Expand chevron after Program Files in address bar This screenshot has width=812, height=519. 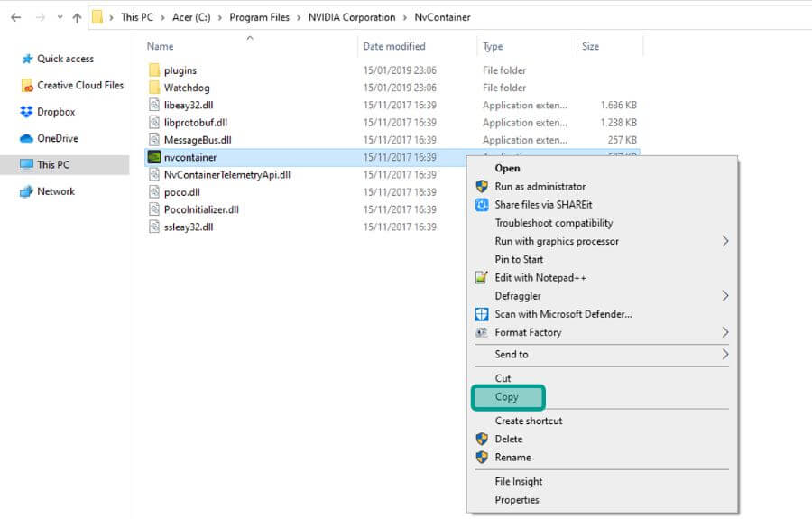(299, 18)
